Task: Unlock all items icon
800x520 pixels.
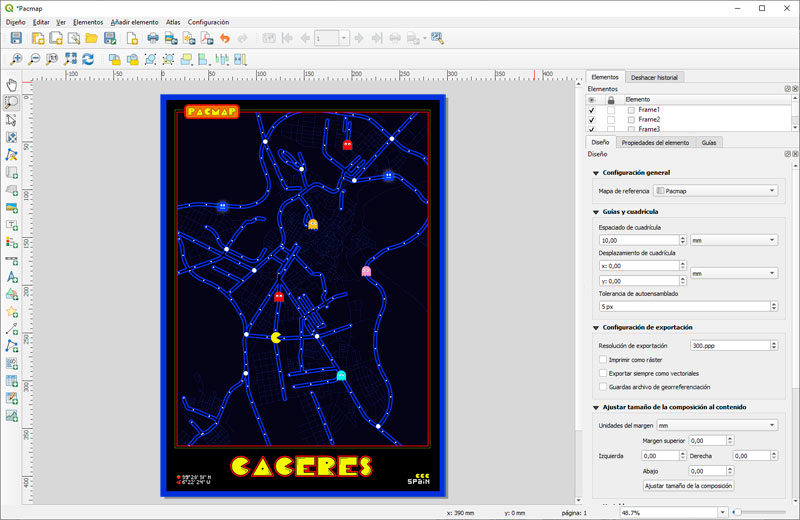Action: click(x=132, y=59)
